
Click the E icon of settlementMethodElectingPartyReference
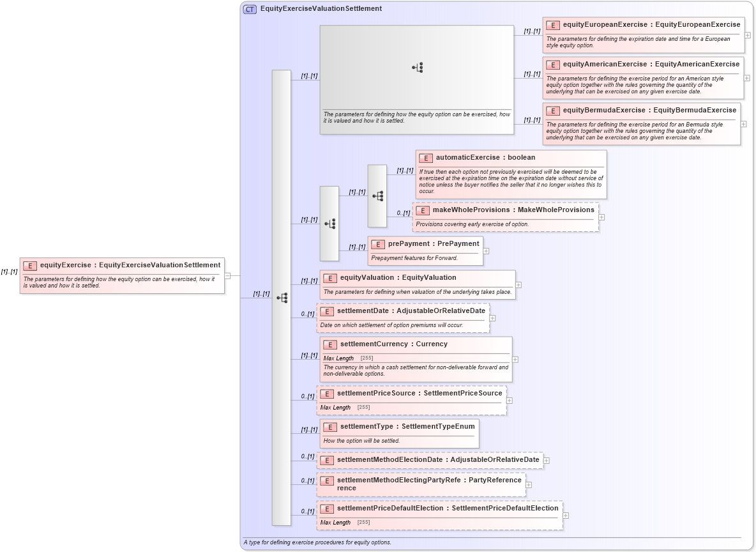327,481
